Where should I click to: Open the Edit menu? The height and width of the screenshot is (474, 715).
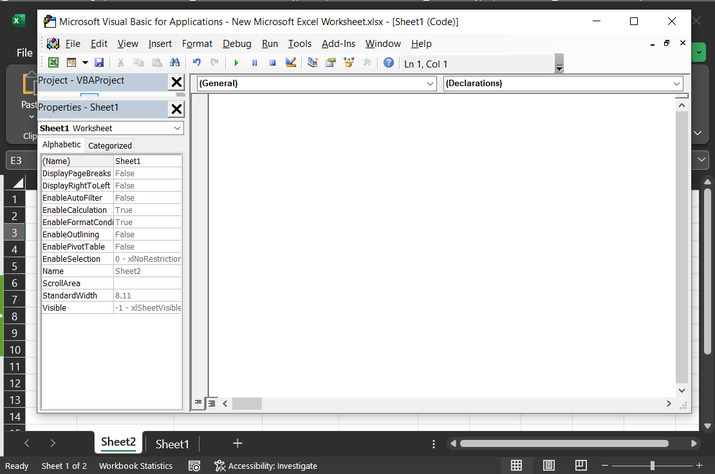99,44
